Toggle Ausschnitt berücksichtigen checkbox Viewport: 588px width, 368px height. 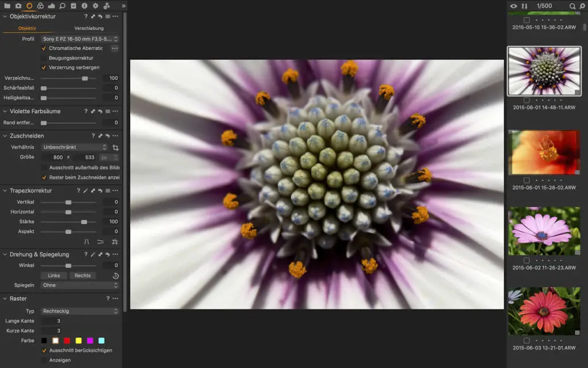44,350
